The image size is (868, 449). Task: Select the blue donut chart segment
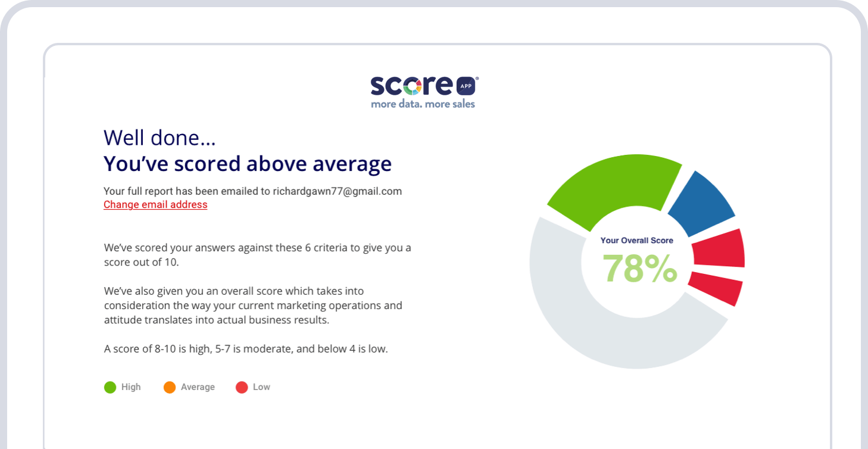click(702, 202)
